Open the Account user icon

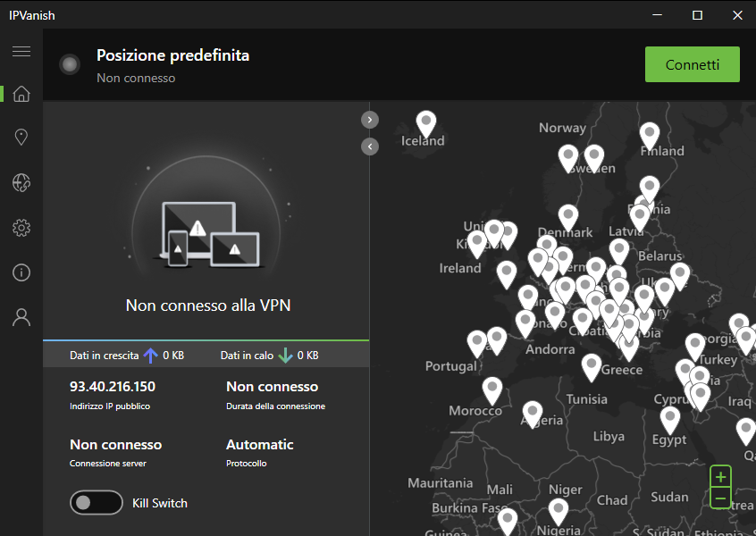tap(21, 317)
